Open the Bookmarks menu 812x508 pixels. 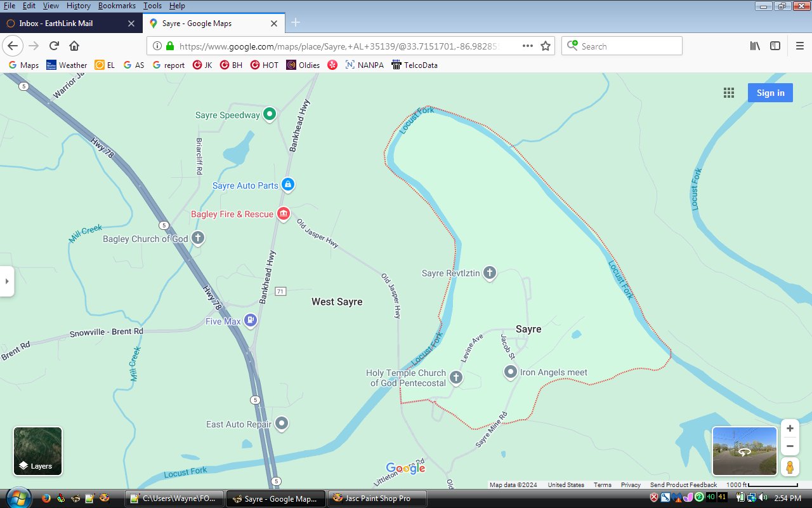117,6
